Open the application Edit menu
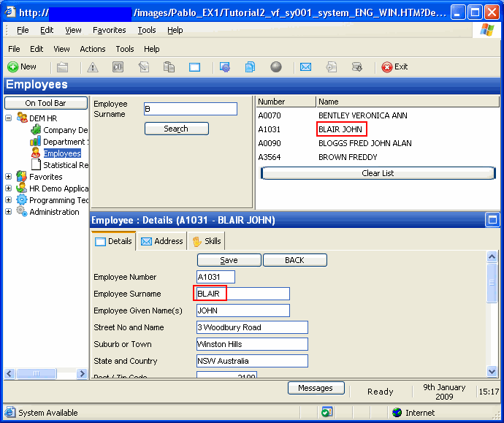 (x=37, y=49)
